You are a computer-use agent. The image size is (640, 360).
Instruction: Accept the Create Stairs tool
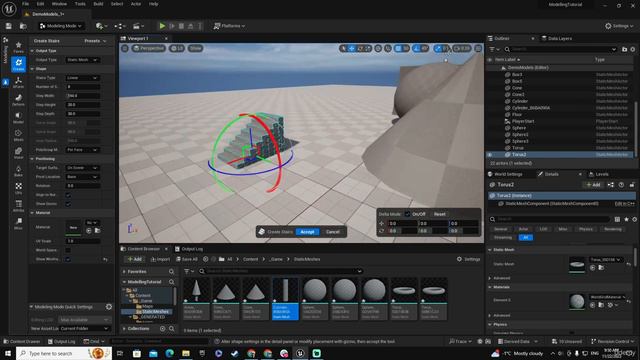pyautogui.click(x=307, y=231)
